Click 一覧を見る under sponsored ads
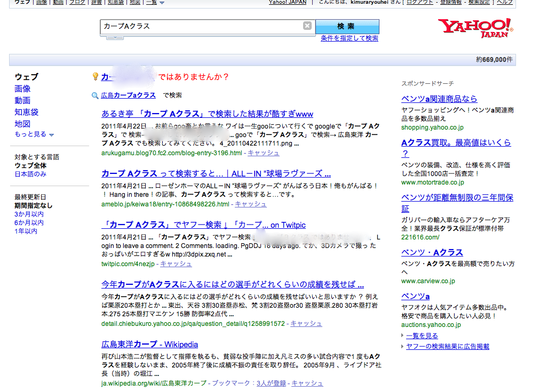Viewport: 547px width, 392px height. coord(422,336)
